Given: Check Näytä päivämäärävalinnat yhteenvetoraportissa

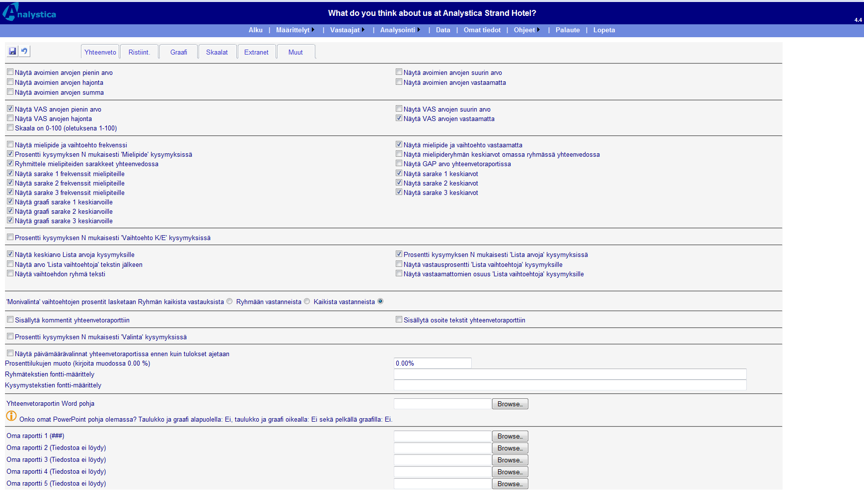Looking at the screenshot, I should 10,353.
